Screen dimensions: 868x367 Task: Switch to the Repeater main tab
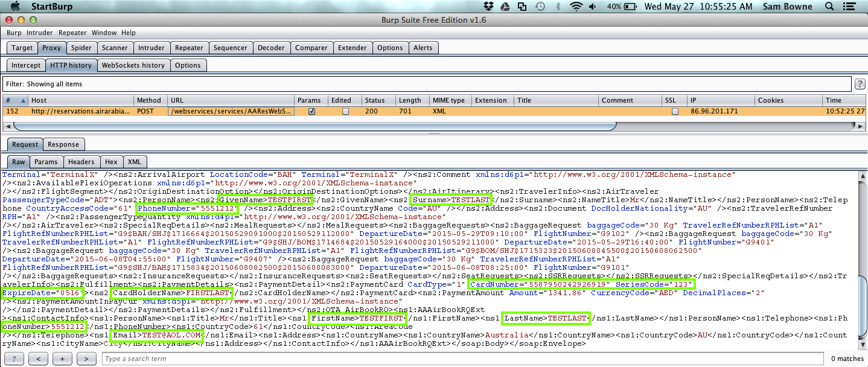click(188, 48)
